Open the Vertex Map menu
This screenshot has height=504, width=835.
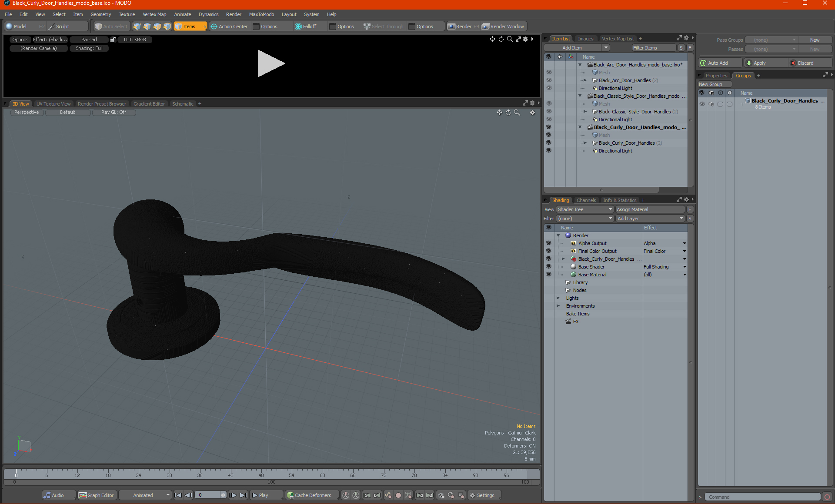(x=154, y=14)
